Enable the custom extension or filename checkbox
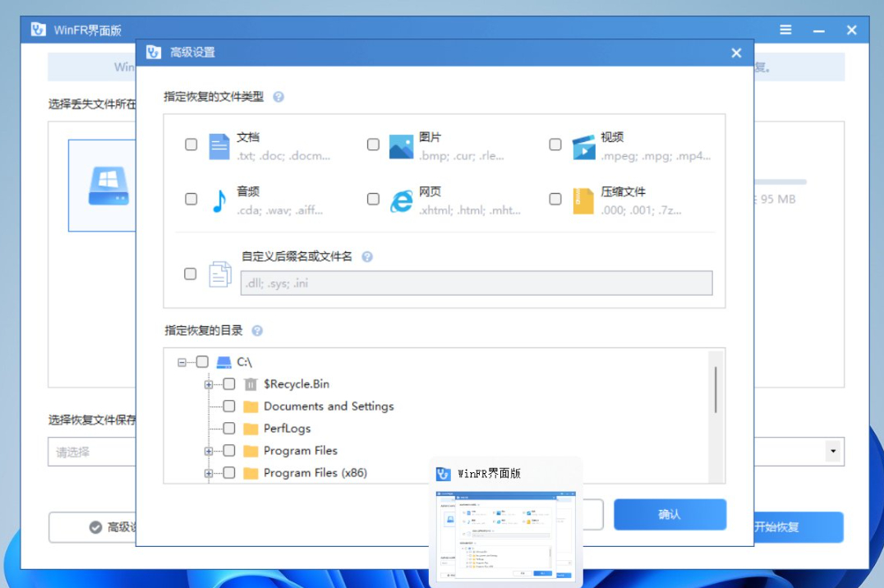Viewport: 884px width, 588px height. 191,274
